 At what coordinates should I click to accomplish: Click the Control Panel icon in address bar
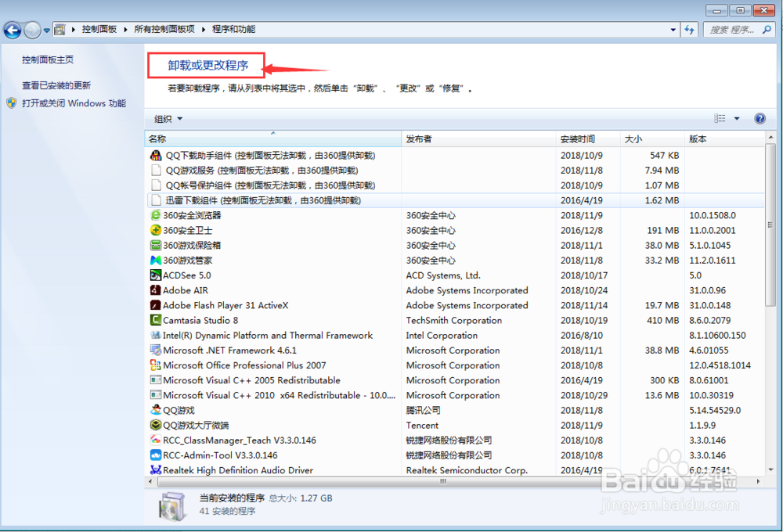[60, 30]
